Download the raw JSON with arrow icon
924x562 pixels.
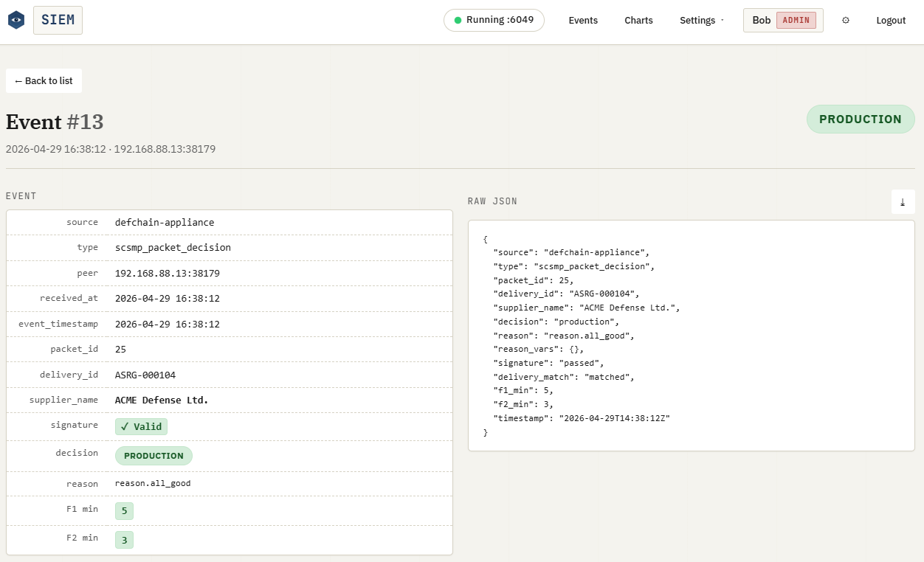click(903, 201)
